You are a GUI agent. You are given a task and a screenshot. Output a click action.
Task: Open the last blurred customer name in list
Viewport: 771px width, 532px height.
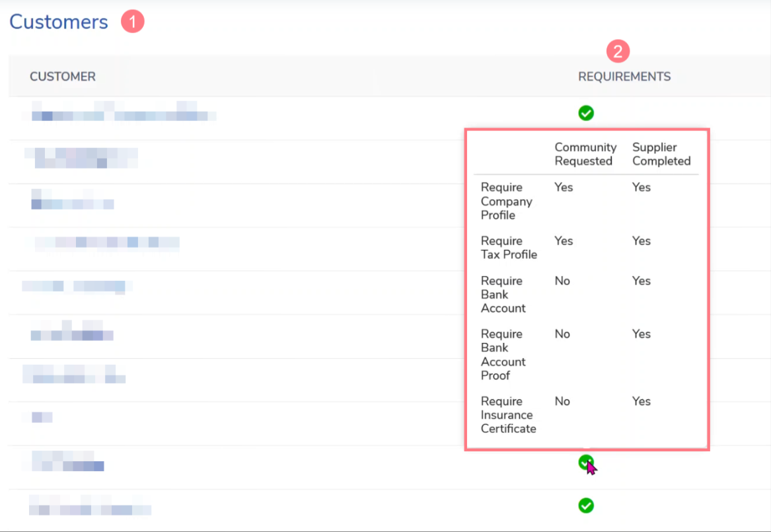click(90, 506)
